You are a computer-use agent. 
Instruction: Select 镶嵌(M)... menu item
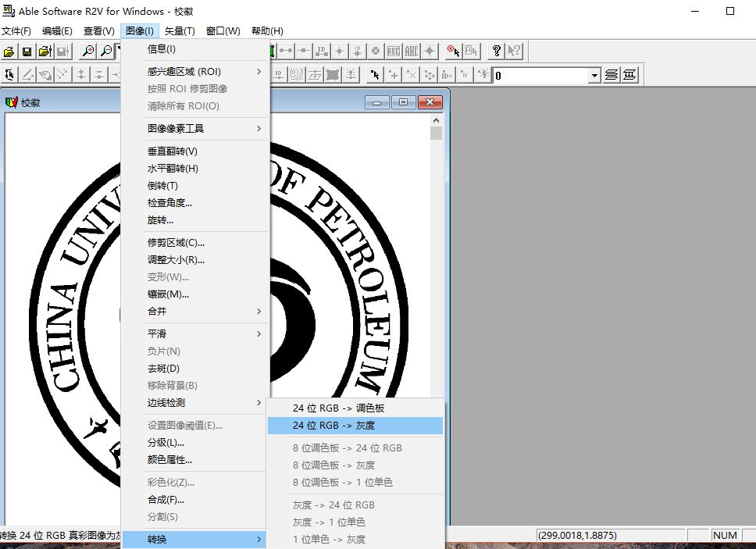[x=195, y=294]
